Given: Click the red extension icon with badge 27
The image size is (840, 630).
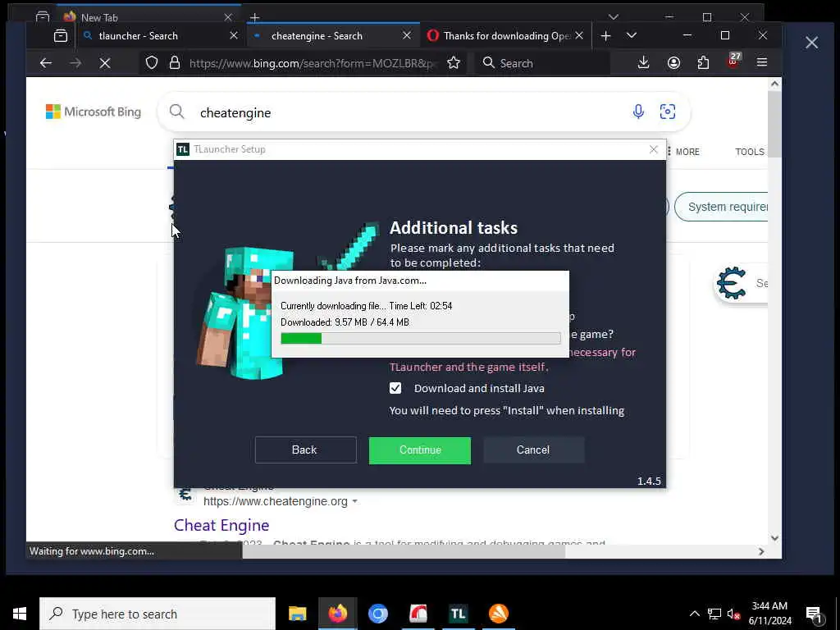Looking at the screenshot, I should pos(733,61).
